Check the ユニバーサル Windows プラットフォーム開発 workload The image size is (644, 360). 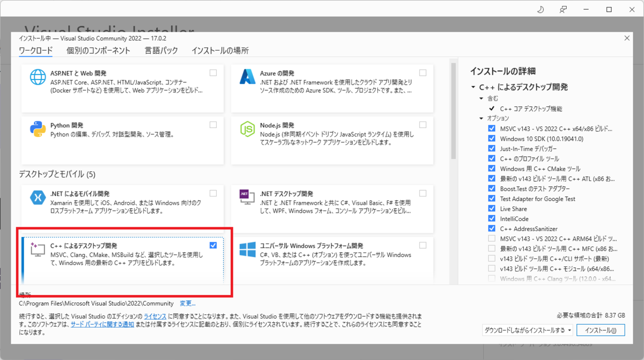[x=423, y=245]
